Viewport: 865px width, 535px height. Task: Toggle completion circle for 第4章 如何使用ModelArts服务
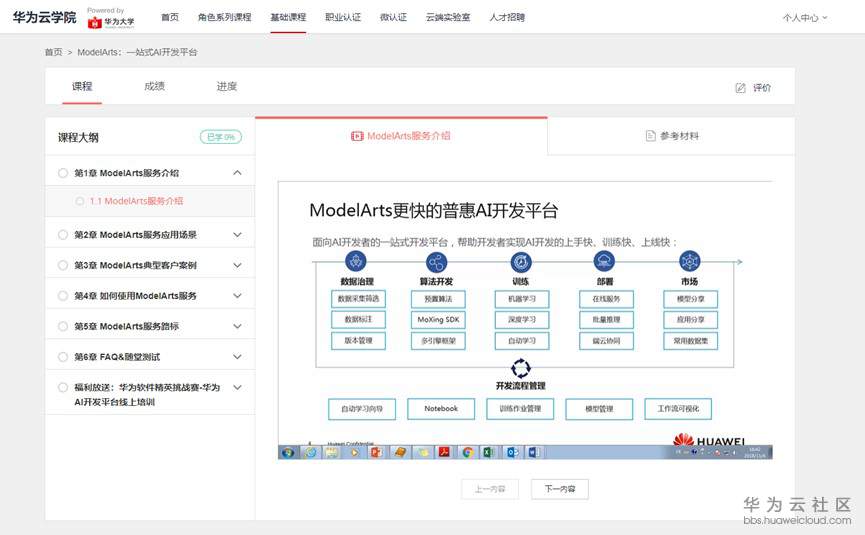tap(63, 296)
